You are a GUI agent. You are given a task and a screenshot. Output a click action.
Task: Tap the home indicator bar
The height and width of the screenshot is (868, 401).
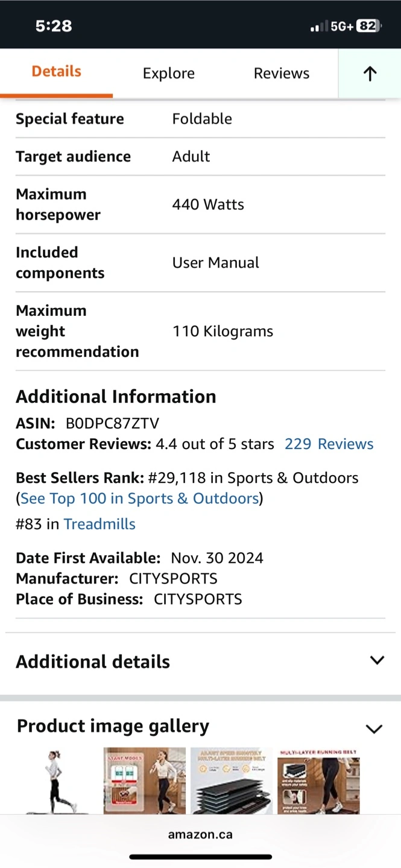point(200,857)
